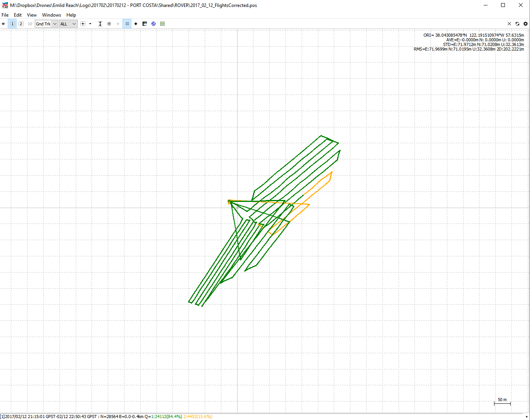Image resolution: width=530 pixels, height=420 pixels.
Task: Open the Gnd Trk plot type dropdown
Action: coord(46,24)
